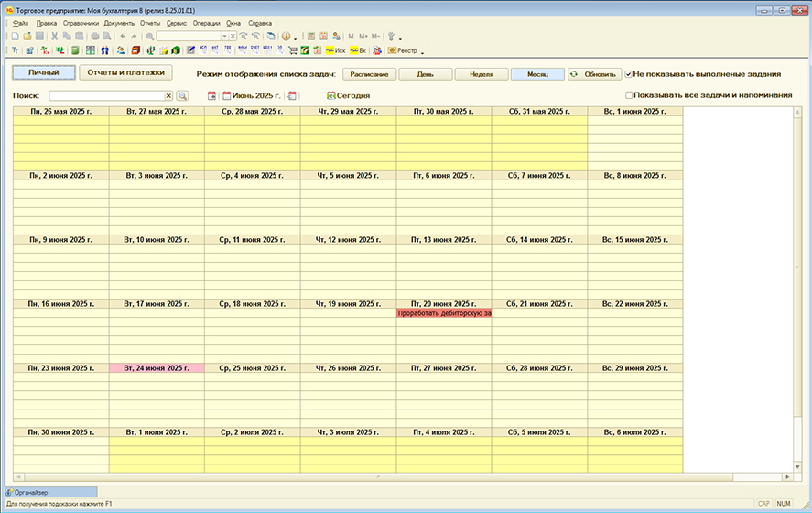Click inside the Поиск search input field
This screenshot has width=812, height=513.
105,95
